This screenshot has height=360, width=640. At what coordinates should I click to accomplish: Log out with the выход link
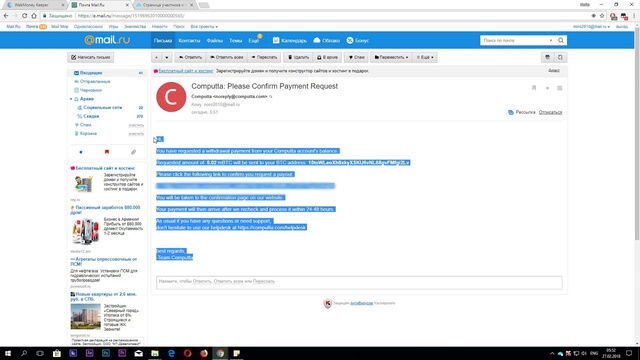[622, 27]
